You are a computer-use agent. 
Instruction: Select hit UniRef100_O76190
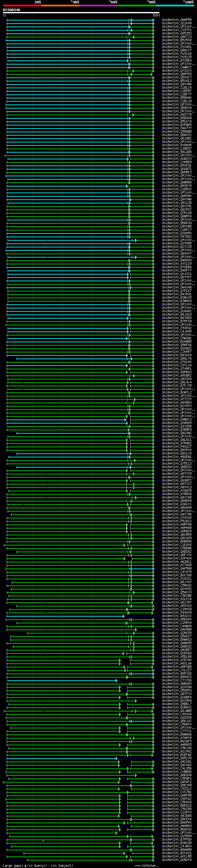(x=177, y=362)
